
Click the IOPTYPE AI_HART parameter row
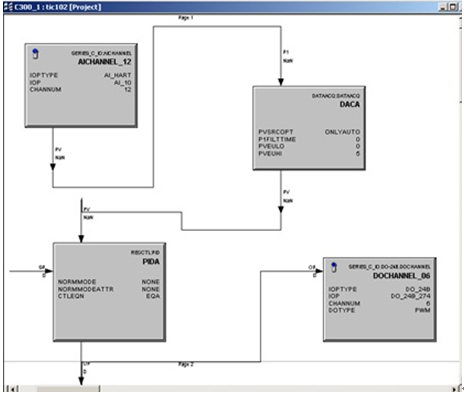tap(80, 75)
